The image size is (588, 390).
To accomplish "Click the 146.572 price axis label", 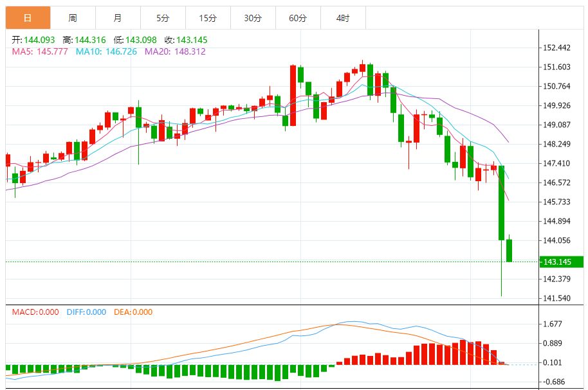I will [556, 182].
